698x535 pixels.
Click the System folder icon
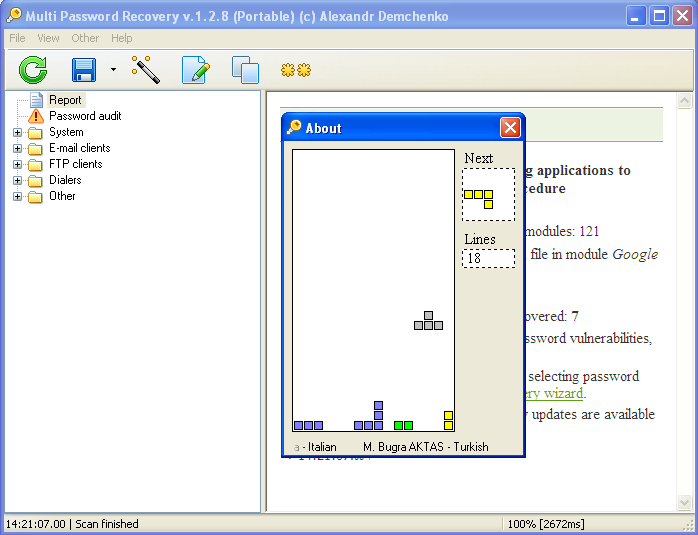[35, 133]
